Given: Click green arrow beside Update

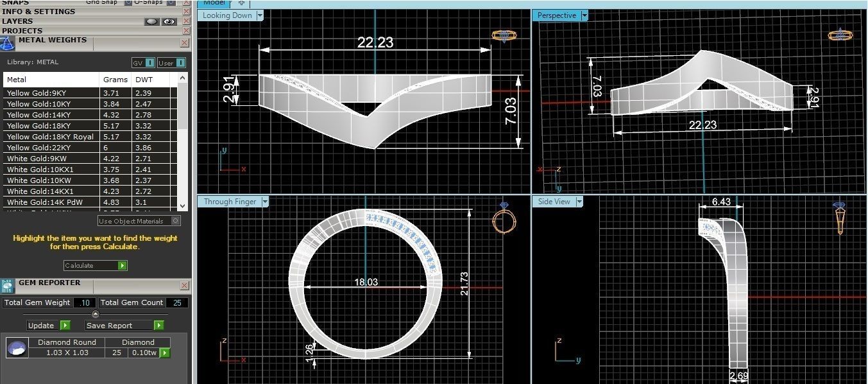Looking at the screenshot, I should [x=65, y=326].
